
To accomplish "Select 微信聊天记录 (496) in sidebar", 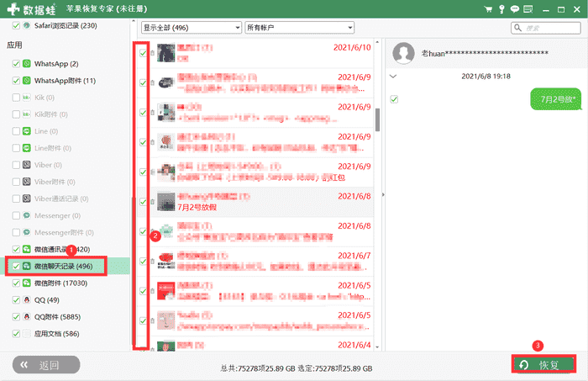I will [63, 266].
